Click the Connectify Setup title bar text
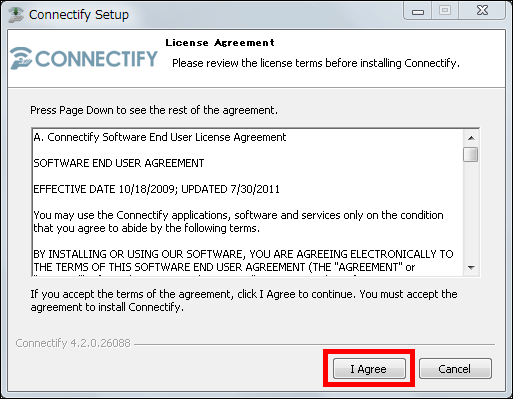Viewport: 513px width, 399px height. (x=79, y=15)
